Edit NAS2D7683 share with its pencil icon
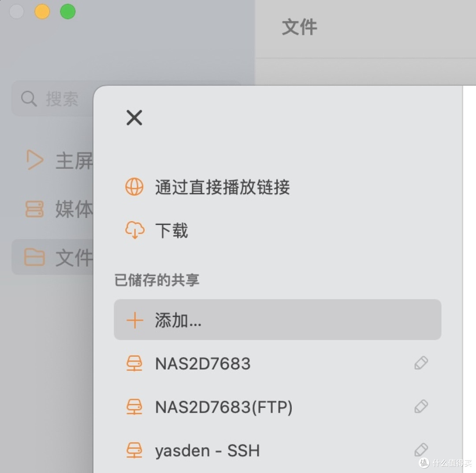Viewport: 476px width, 473px height. point(421,362)
